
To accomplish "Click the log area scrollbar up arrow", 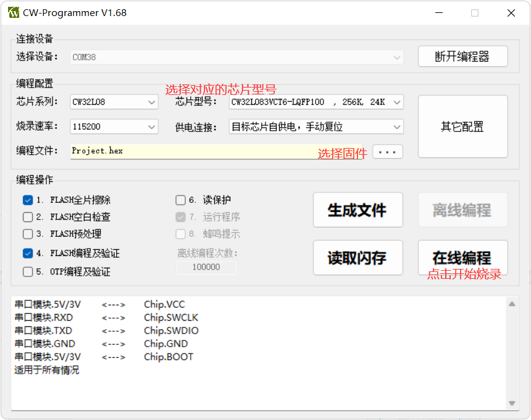I will (512, 303).
